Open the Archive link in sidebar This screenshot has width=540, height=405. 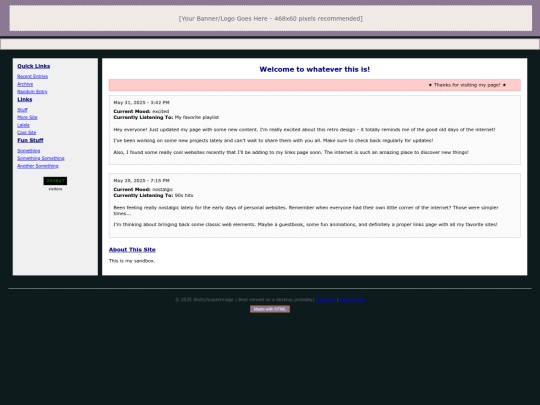[25, 84]
